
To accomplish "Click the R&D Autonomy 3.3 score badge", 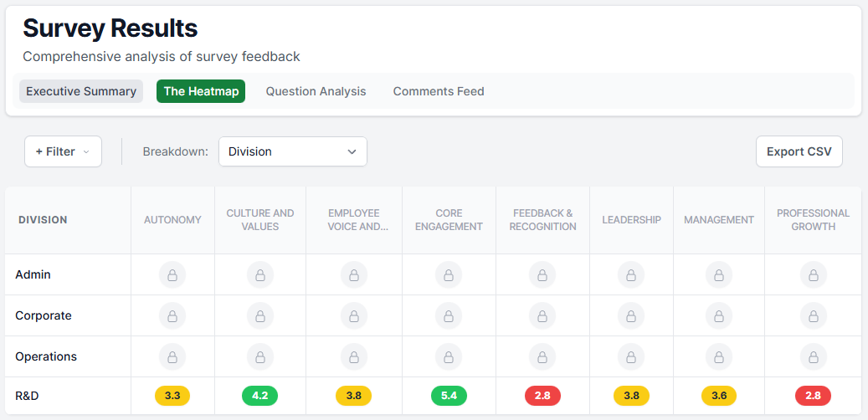I will click(172, 396).
